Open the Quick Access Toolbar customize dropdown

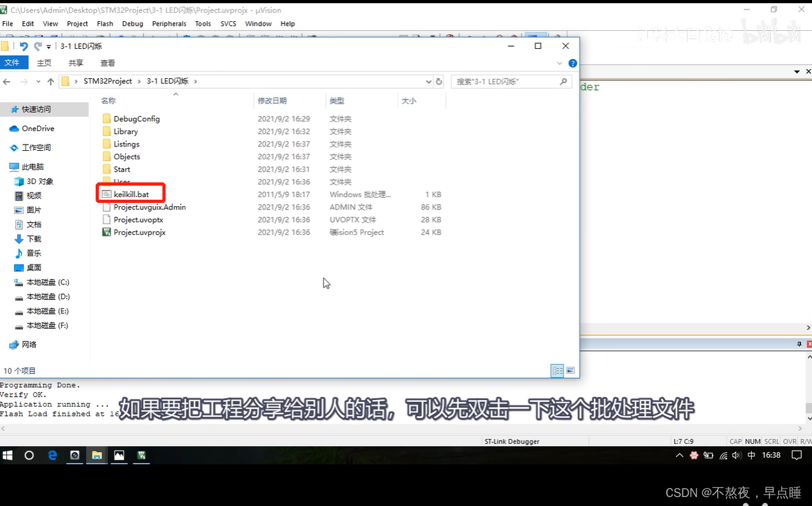click(48, 45)
